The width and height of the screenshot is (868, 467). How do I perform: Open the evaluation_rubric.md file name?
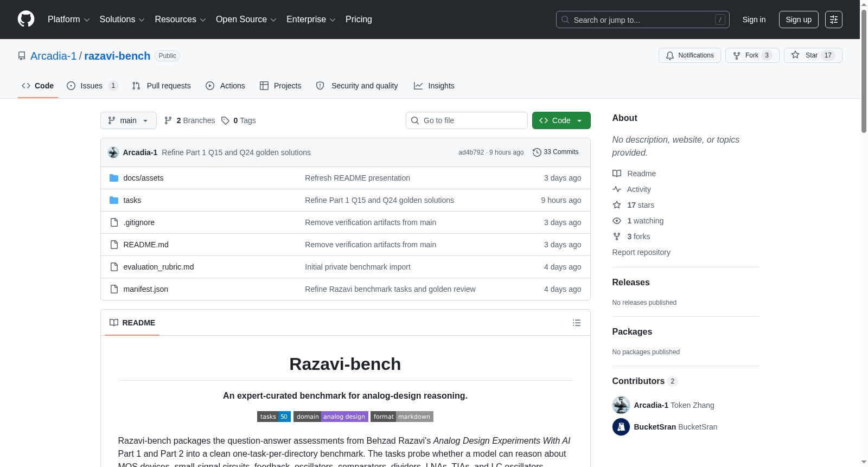(x=158, y=267)
